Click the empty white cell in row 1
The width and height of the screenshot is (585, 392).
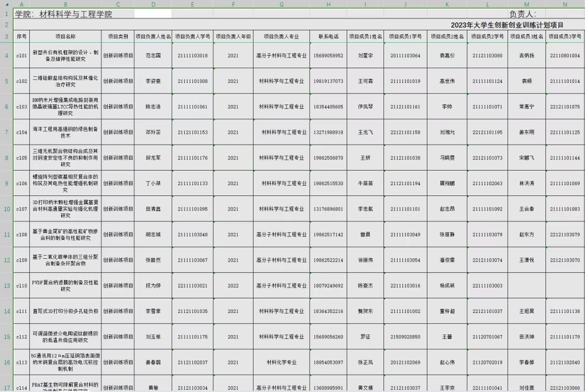point(153,14)
